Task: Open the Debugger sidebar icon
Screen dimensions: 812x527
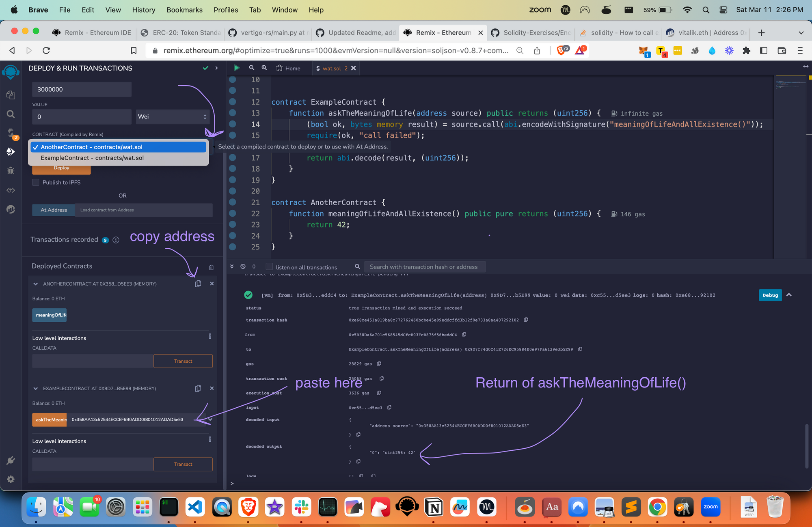Action: [x=11, y=171]
